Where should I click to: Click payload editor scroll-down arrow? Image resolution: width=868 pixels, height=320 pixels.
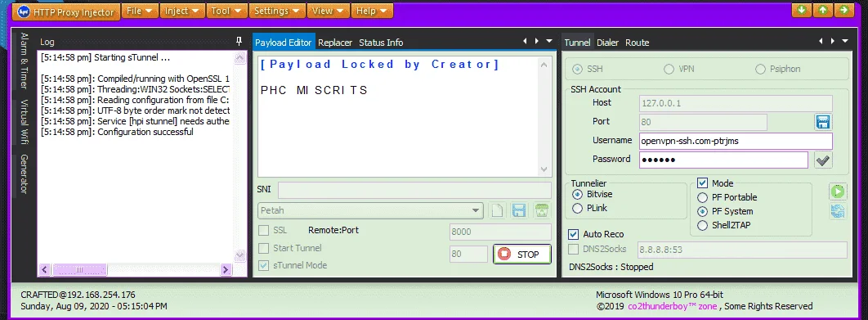(544, 169)
